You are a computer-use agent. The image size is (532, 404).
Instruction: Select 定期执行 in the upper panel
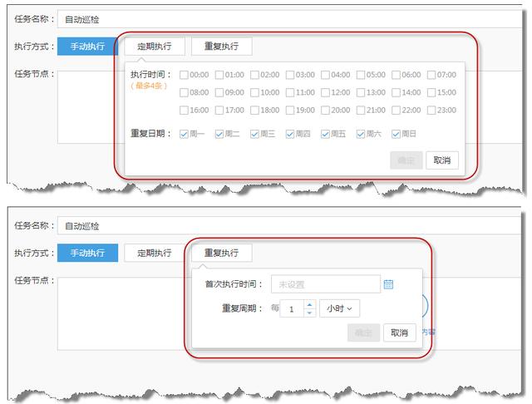click(155, 46)
